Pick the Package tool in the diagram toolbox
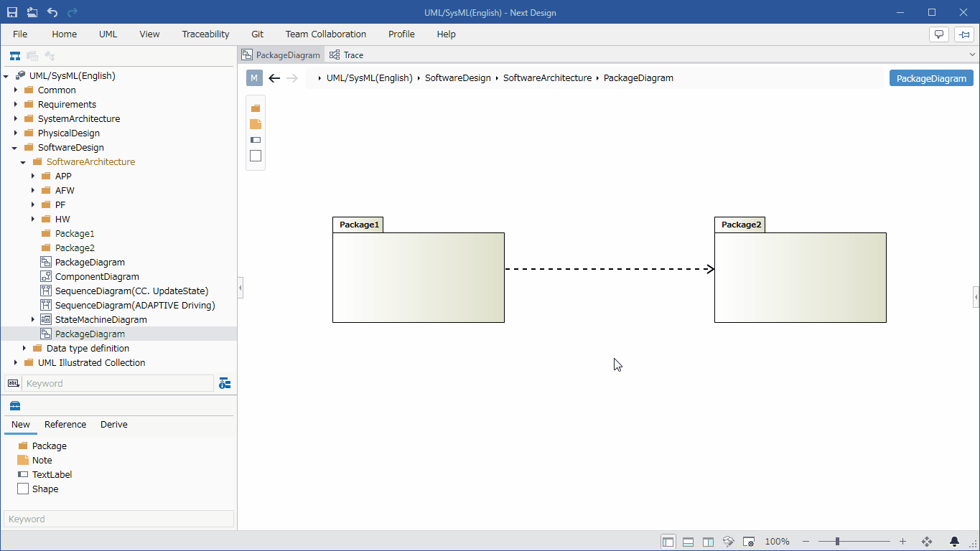980x551 pixels. (256, 108)
